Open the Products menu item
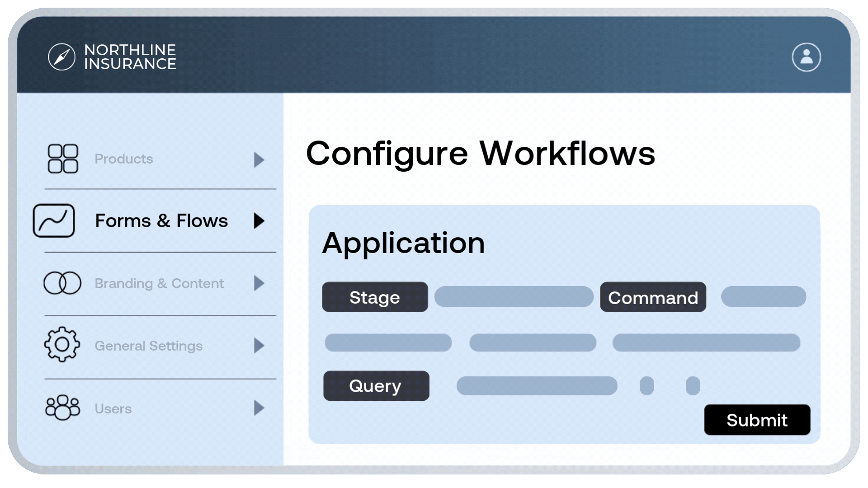This screenshot has width=868, height=488. point(123,159)
